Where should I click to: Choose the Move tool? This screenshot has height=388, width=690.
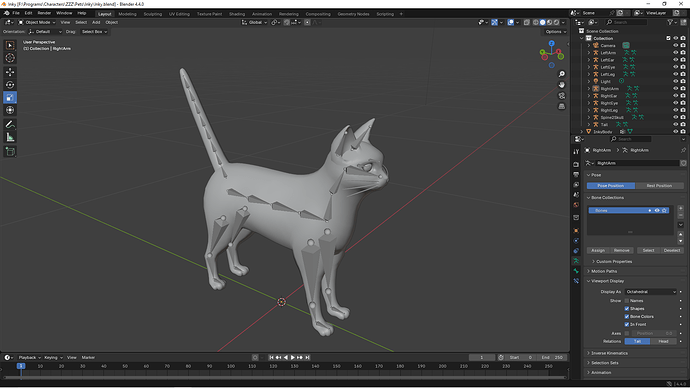point(10,72)
